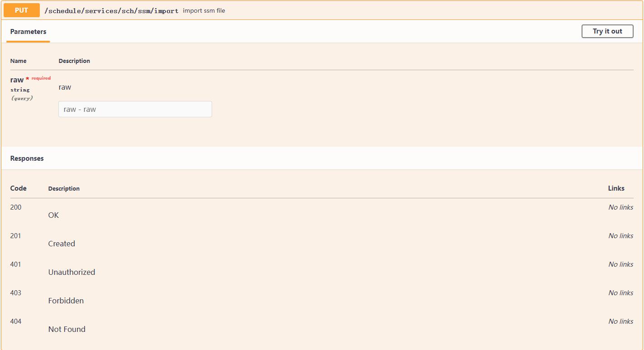Click the Created response description
The image size is (644, 350).
coord(62,244)
